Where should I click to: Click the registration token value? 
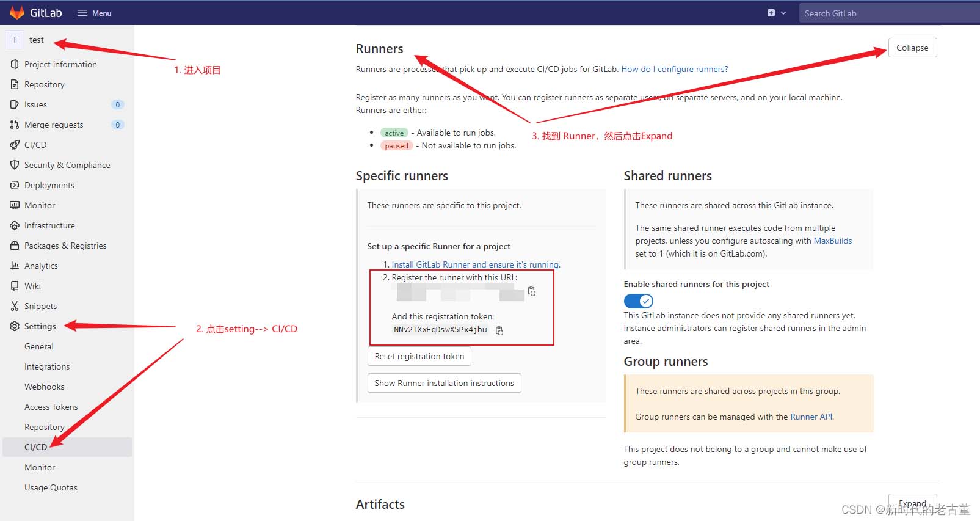pos(440,330)
